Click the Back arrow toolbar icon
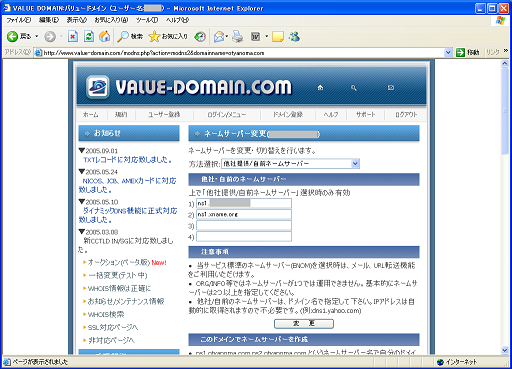512x369 pixels. point(12,36)
